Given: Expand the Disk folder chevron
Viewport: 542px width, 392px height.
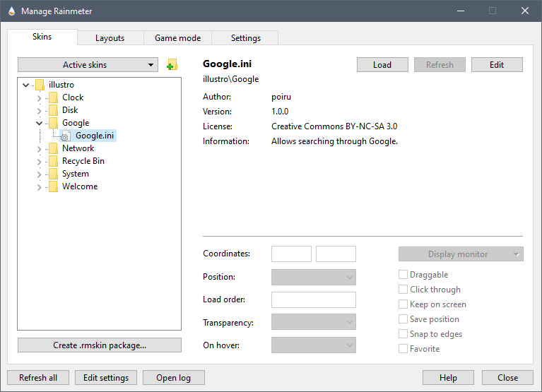Looking at the screenshot, I should [39, 111].
